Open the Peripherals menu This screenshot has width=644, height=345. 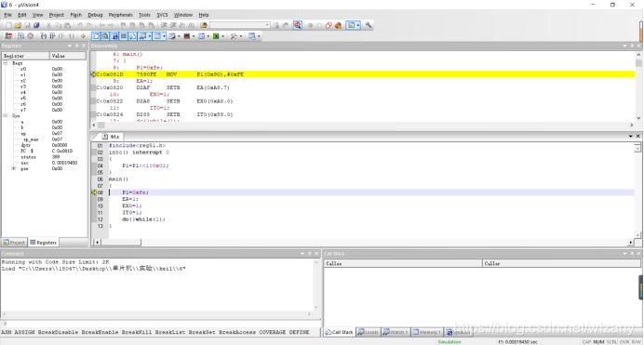120,15
